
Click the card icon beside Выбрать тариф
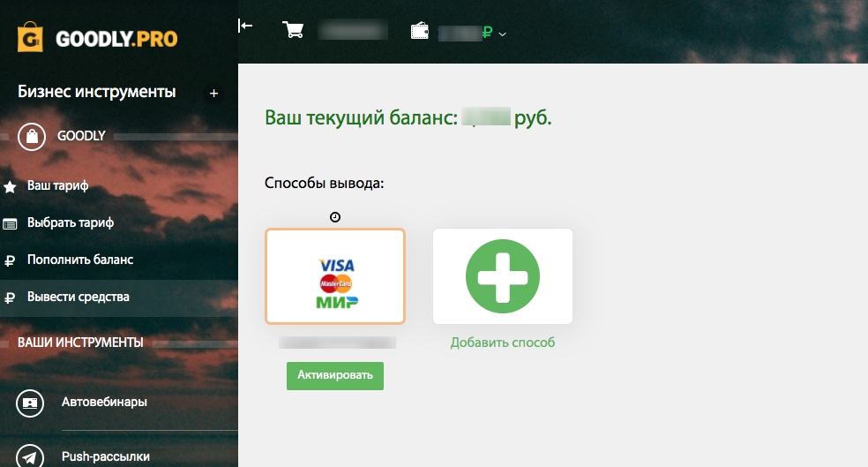10,224
